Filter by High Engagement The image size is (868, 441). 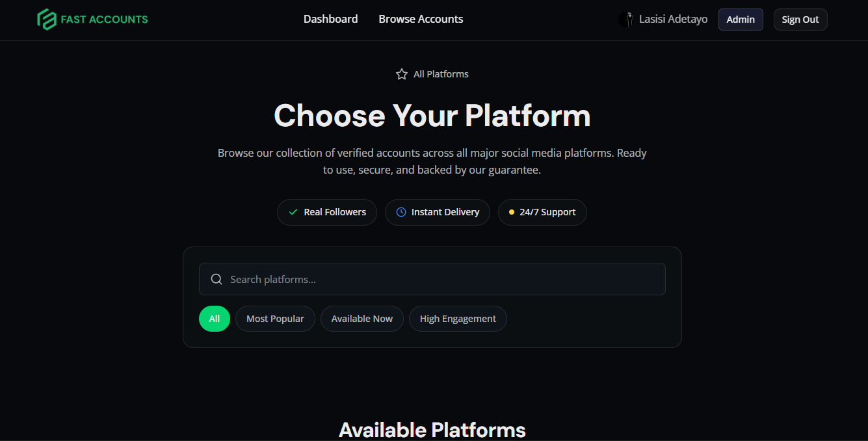(458, 319)
